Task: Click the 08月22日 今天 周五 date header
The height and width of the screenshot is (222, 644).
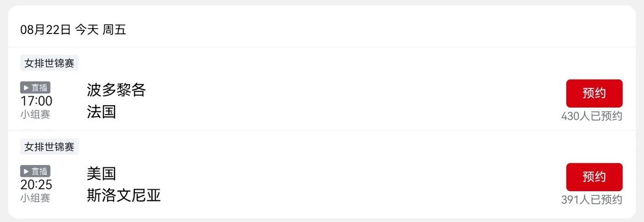Action: click(73, 30)
